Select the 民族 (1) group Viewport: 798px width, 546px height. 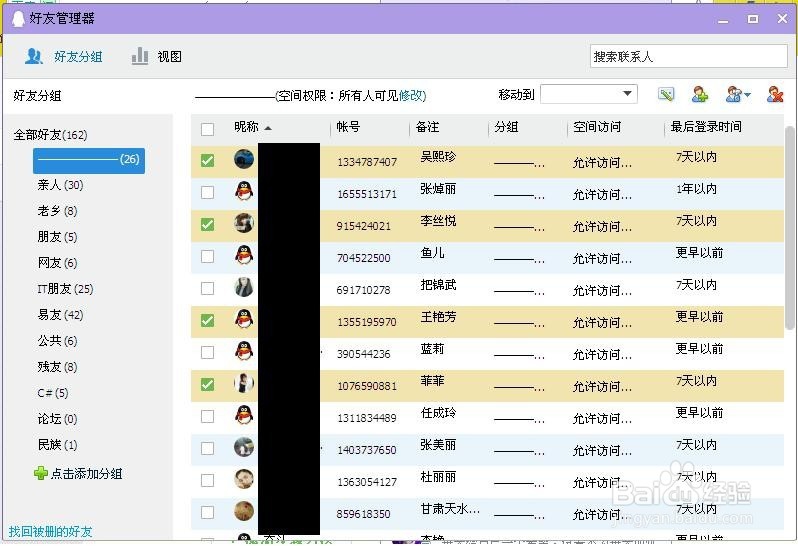click(57, 445)
